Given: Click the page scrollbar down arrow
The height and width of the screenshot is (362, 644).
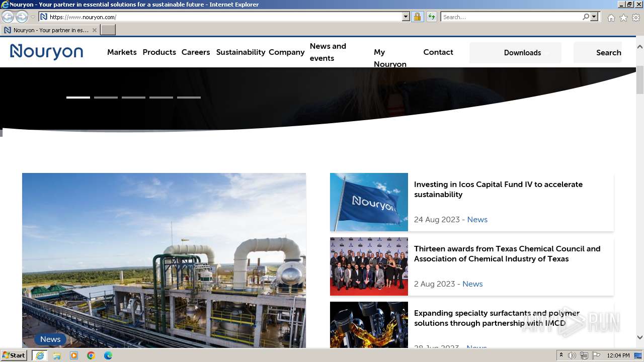Looking at the screenshot, I should point(640,338).
